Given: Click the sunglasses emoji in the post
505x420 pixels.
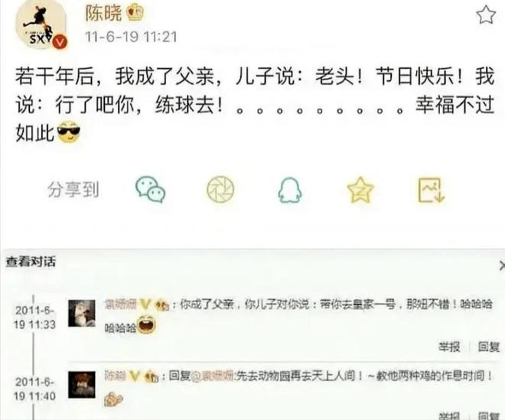Looking at the screenshot, I should click(x=69, y=132).
